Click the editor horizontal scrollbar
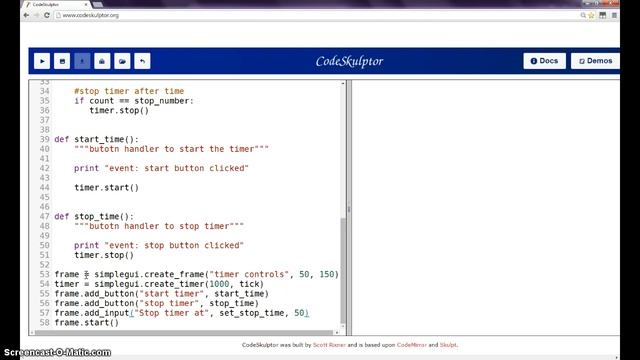The width and height of the screenshot is (640, 360). [x=184, y=332]
